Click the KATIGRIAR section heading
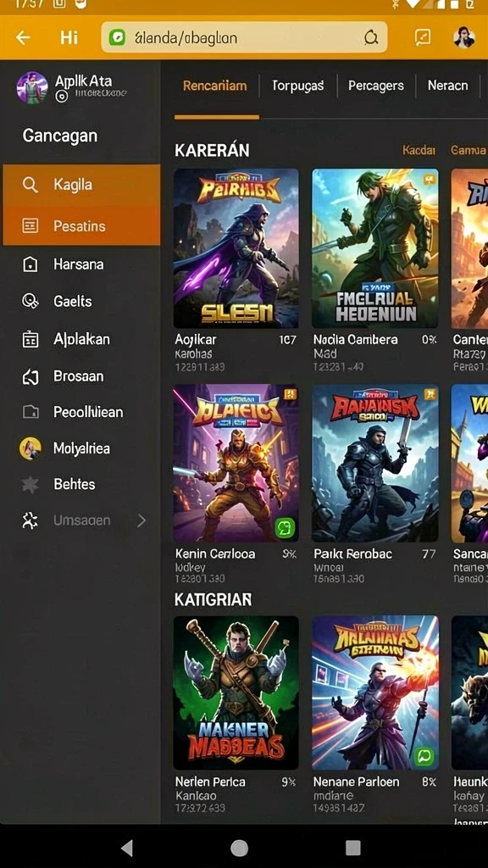 [x=213, y=599]
